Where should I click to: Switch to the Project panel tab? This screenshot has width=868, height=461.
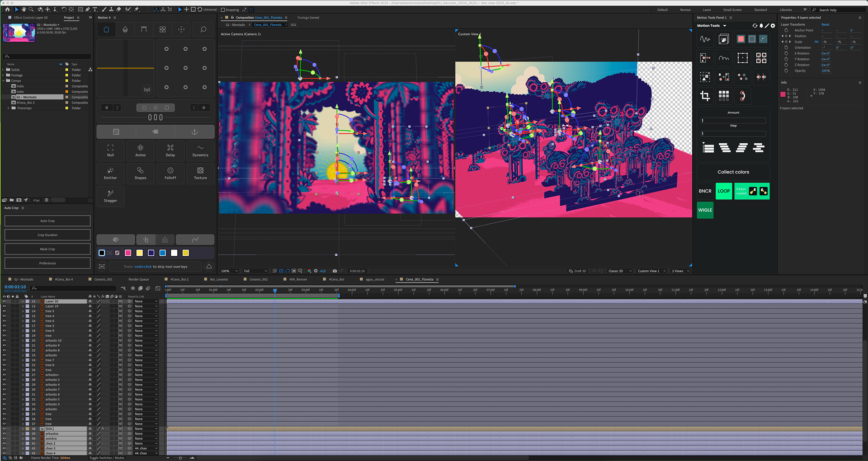[69, 18]
